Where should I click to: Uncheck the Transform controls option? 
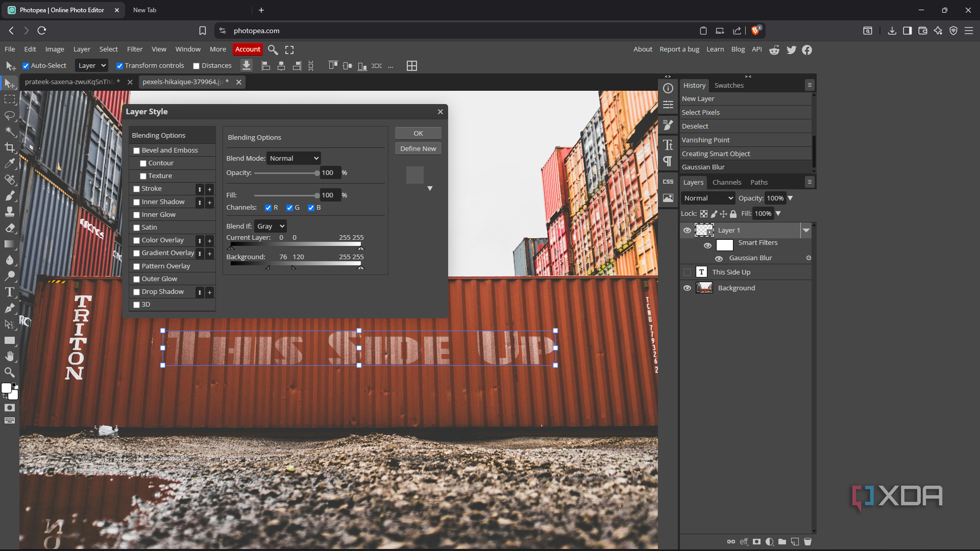click(120, 66)
